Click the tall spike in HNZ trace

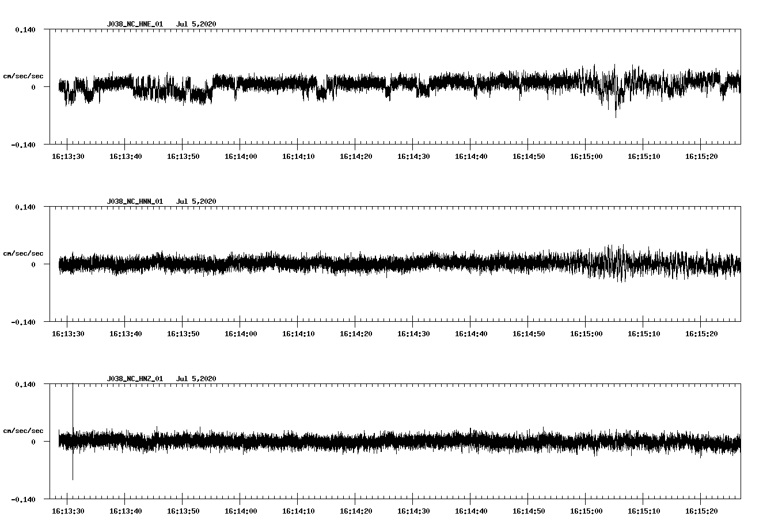click(73, 432)
